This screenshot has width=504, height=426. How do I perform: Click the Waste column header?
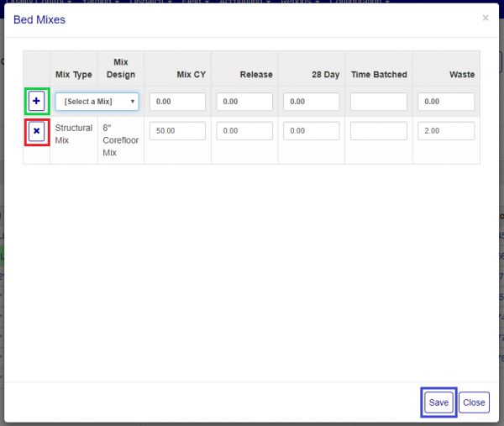tap(462, 75)
